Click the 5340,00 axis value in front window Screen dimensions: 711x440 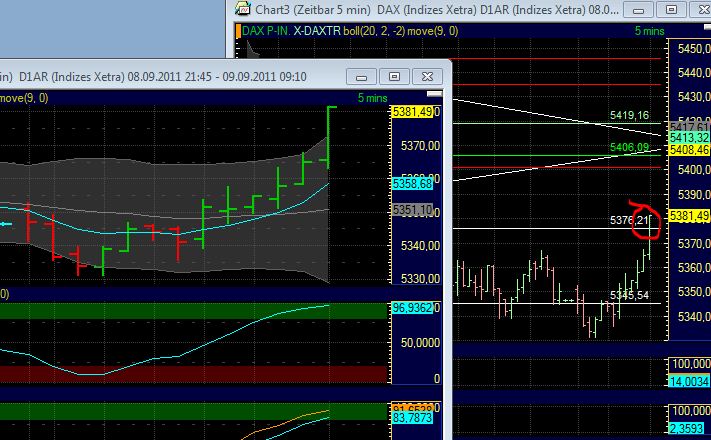click(420, 246)
